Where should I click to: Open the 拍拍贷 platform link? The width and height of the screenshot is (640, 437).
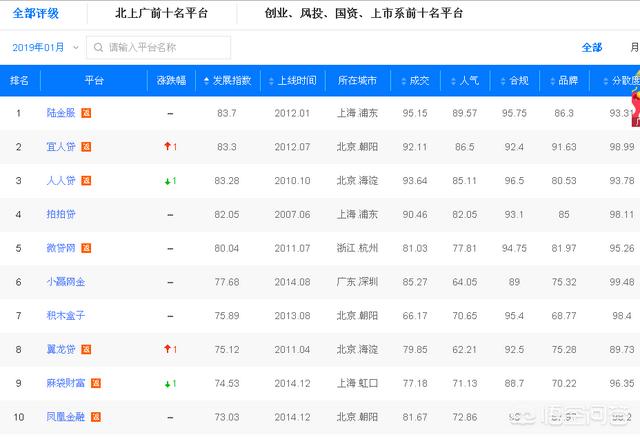[x=61, y=214]
